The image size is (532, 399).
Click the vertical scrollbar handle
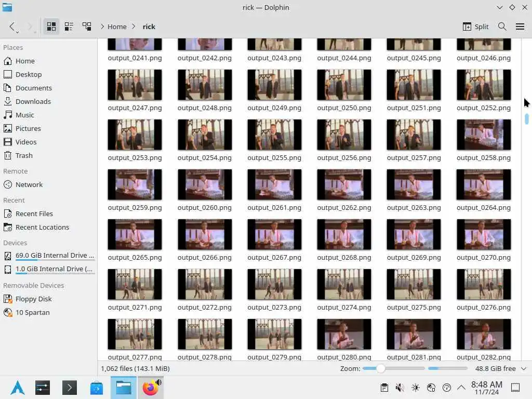click(x=527, y=119)
